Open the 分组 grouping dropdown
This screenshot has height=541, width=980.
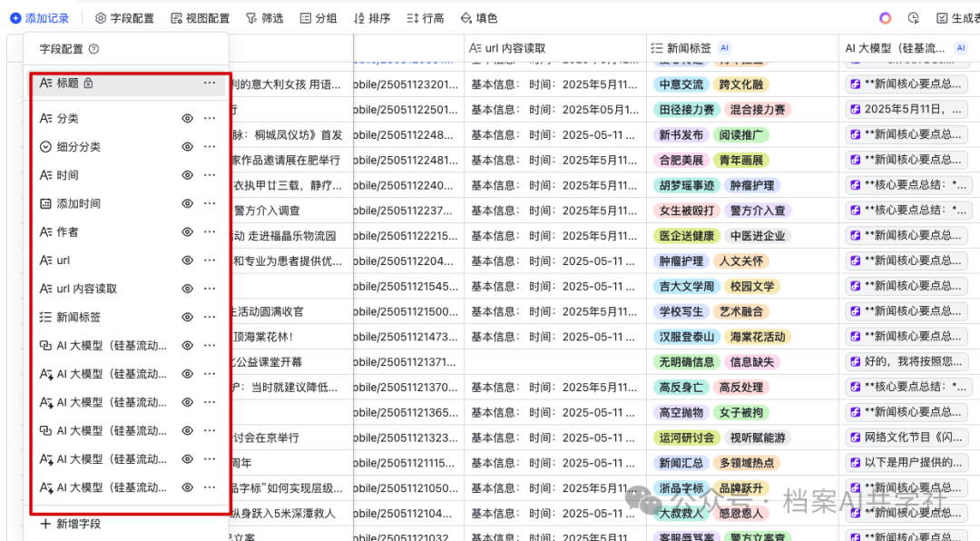point(318,18)
